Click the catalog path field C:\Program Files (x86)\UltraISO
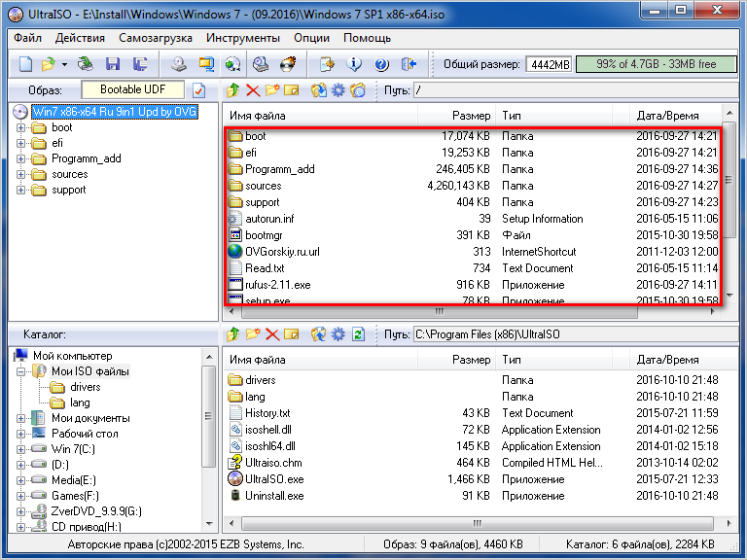Screen dimensions: 747x560 point(575,334)
